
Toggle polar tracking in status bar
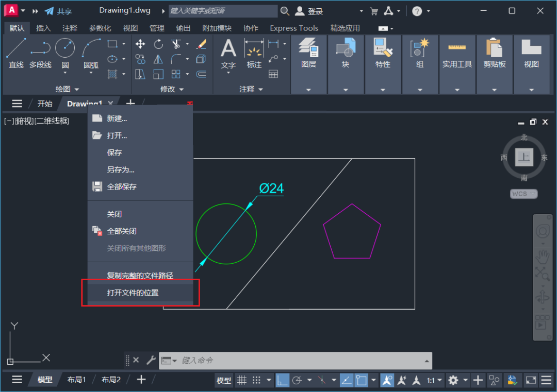click(x=297, y=380)
